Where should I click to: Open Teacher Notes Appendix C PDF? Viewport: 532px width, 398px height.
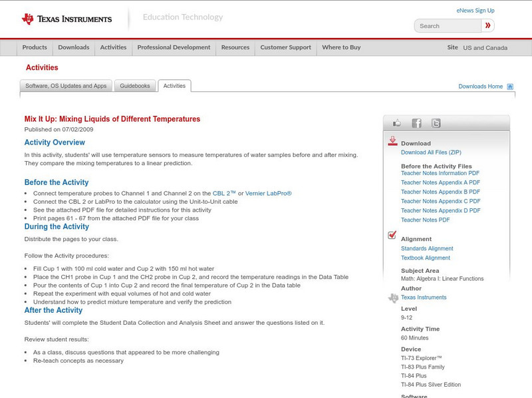click(440, 202)
